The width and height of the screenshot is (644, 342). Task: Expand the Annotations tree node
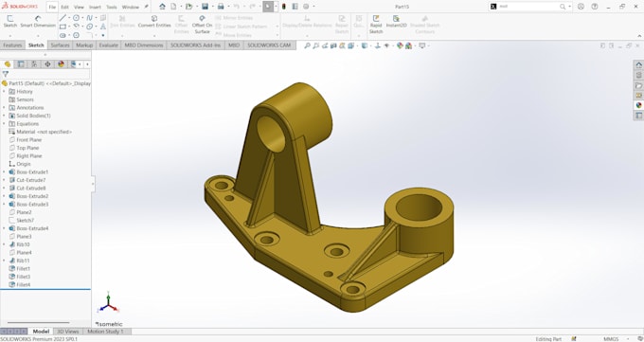pos(4,108)
